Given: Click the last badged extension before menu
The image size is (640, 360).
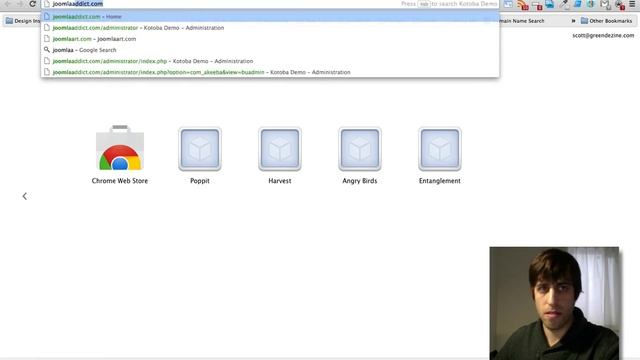Looking at the screenshot, I should point(620,5).
